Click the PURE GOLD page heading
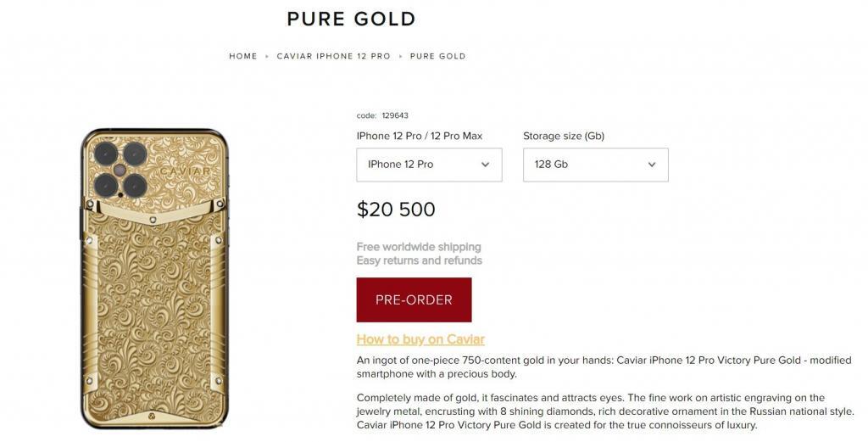This screenshot has height=442, width=868. pos(351,18)
